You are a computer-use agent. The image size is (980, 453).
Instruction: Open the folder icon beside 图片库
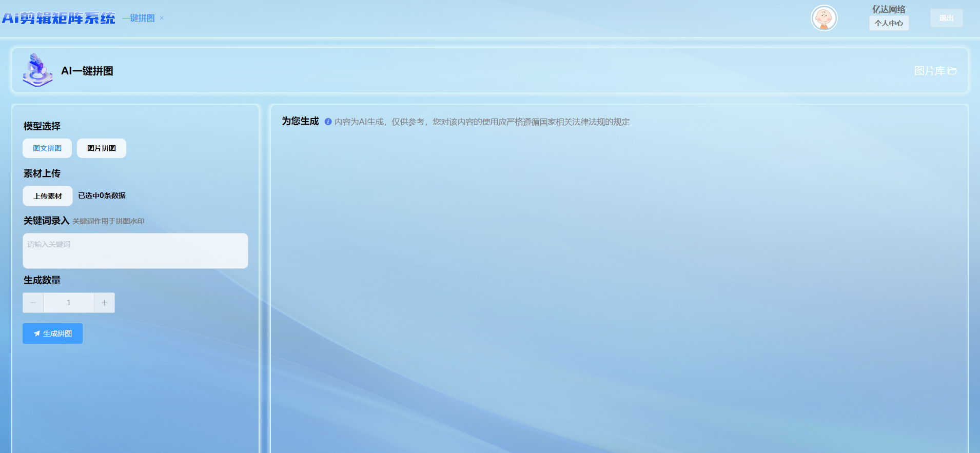click(952, 71)
